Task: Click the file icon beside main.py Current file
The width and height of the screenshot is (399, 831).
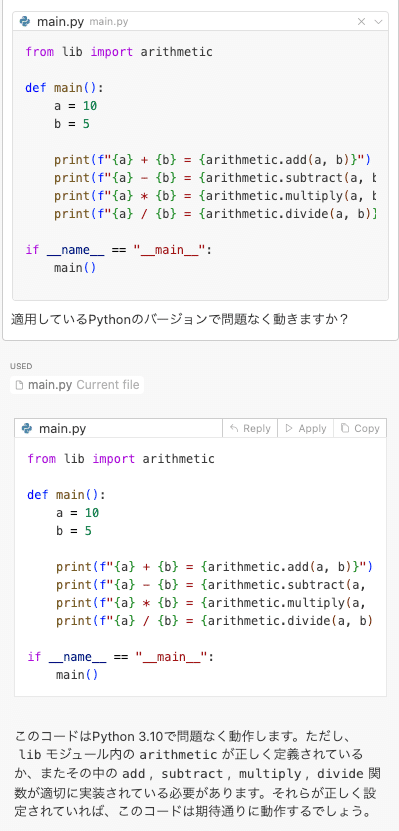Action: coord(20,385)
